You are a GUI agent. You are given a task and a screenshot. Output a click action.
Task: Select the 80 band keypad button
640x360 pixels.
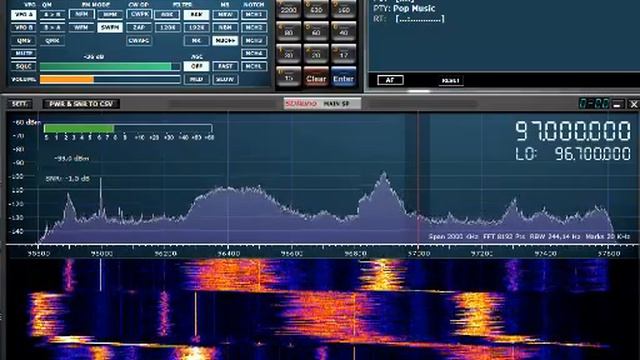pyautogui.click(x=289, y=32)
